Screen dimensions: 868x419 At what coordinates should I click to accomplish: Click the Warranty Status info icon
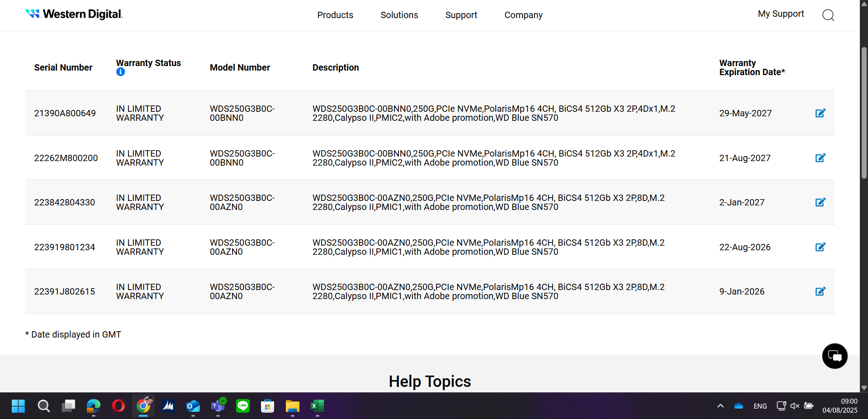tap(120, 72)
